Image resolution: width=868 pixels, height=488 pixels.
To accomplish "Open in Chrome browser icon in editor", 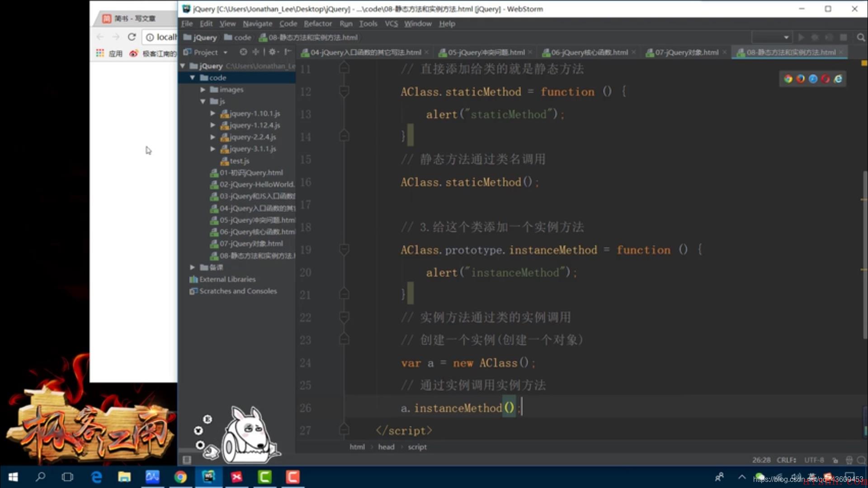I will (x=788, y=79).
